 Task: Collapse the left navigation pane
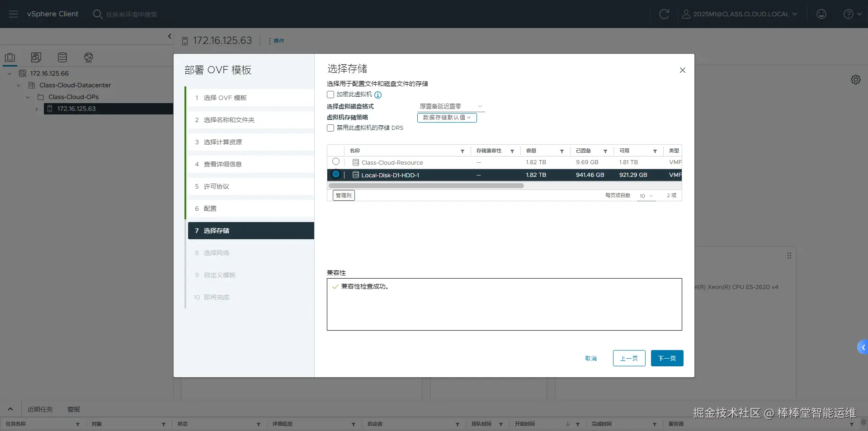coord(170,36)
